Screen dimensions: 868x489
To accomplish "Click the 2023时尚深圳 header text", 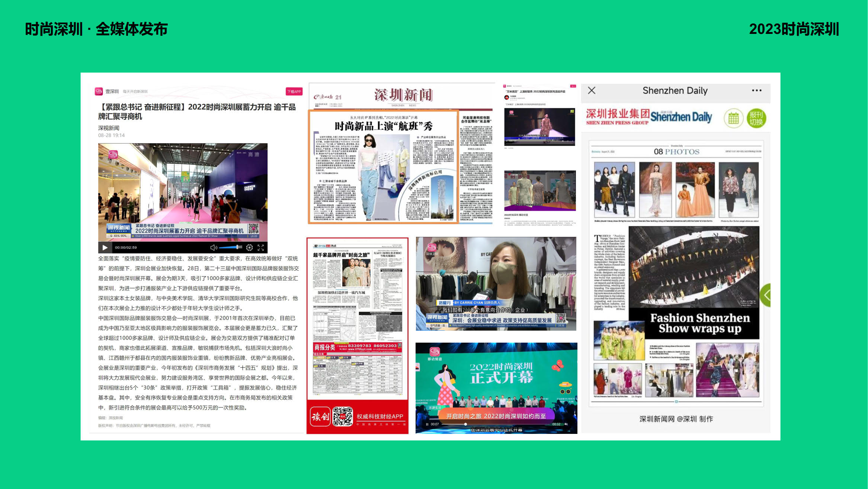I will click(794, 29).
